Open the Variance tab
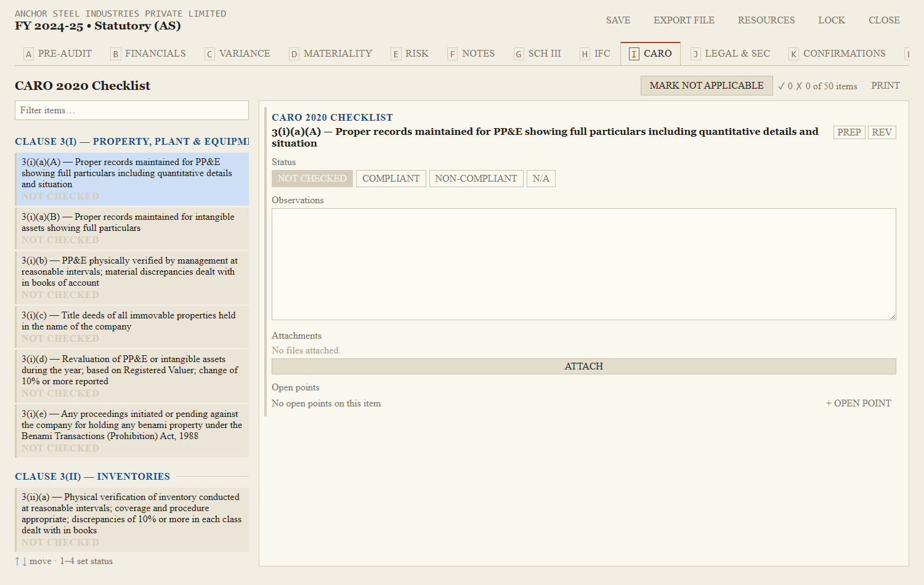This screenshot has width=924, height=585. point(238,54)
